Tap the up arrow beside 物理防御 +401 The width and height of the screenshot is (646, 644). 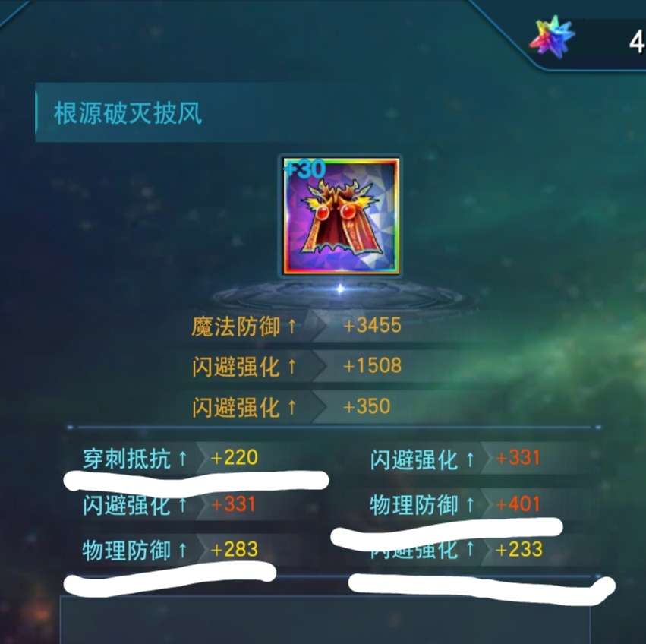pyautogui.click(x=470, y=505)
